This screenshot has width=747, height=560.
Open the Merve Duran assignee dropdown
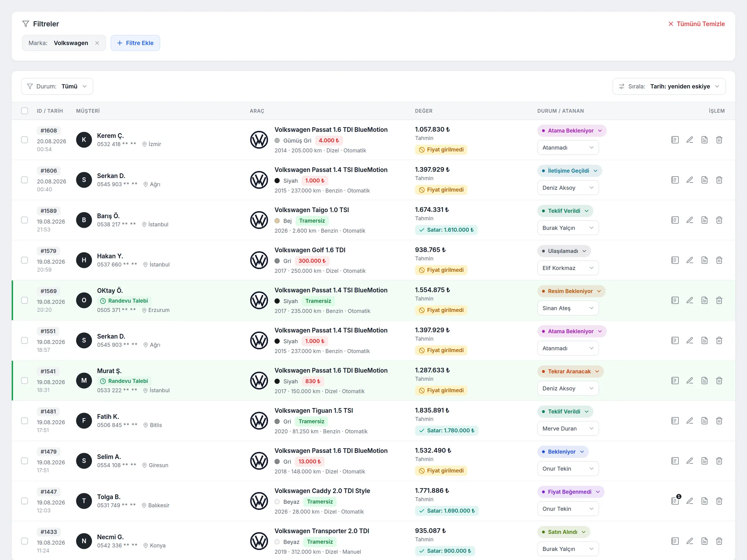click(x=568, y=429)
